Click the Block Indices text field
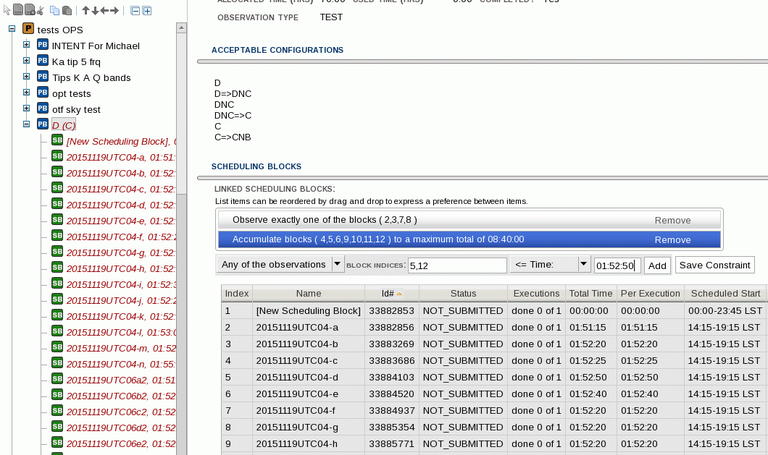The image size is (768, 455). coord(456,265)
